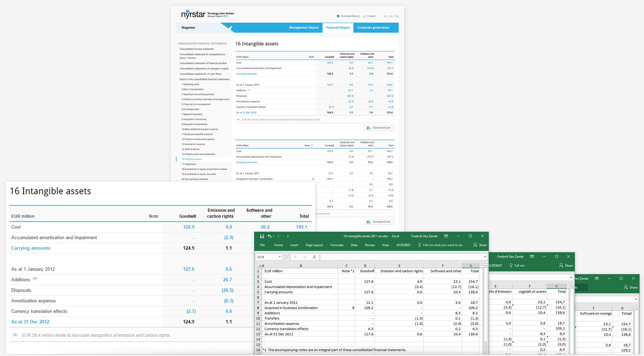Open Ribbon Display Options in front Excel window
The height and width of the screenshot is (356, 644).
446,236
